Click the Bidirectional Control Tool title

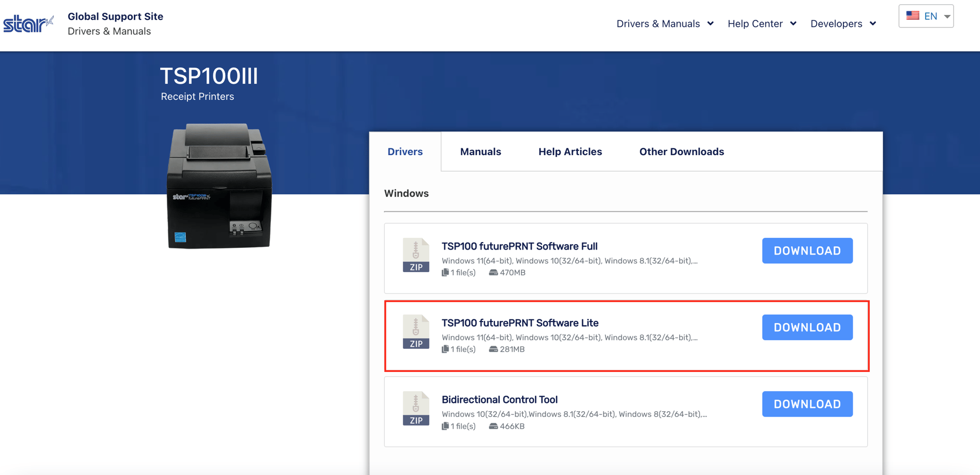coord(500,400)
